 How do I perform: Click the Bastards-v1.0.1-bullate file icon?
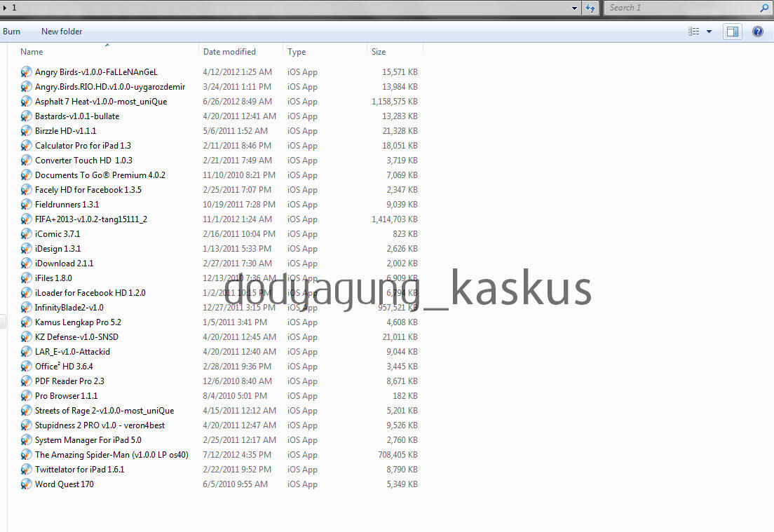26,116
